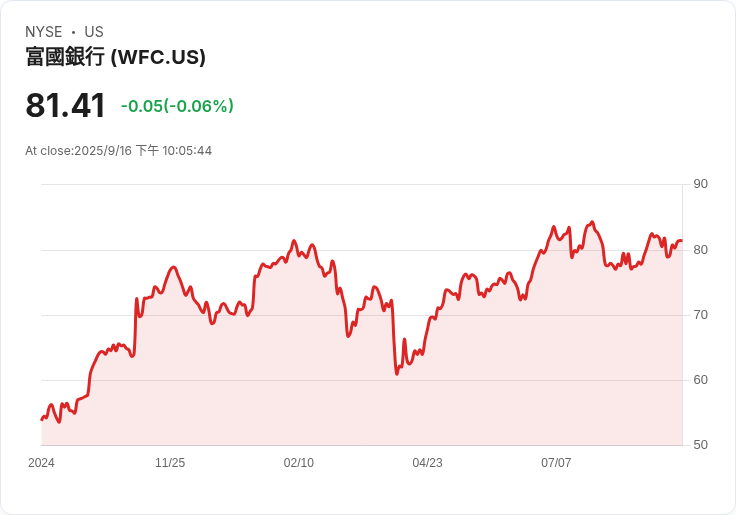The height and width of the screenshot is (515, 736).
Task: Click the chart's highest peak point
Action: point(592,222)
